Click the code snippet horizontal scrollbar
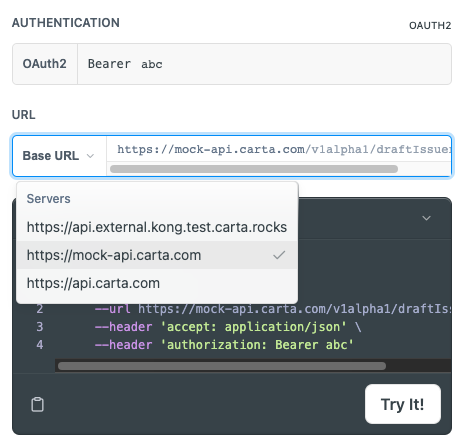Screen dimensions: 463x445 point(222,366)
